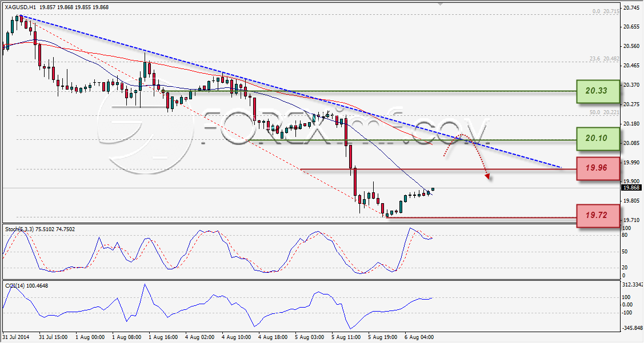Click price axis value 19.900
The image size is (644, 343).
pyautogui.click(x=631, y=181)
